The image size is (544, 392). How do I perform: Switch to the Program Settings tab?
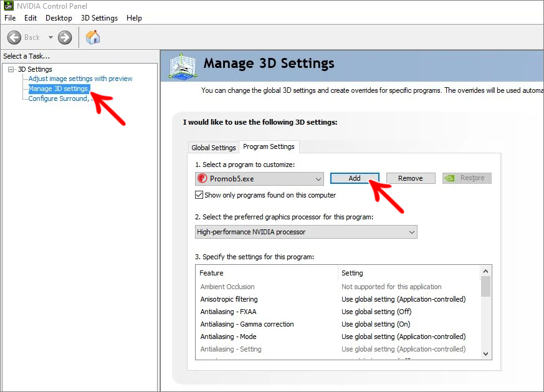pos(269,146)
